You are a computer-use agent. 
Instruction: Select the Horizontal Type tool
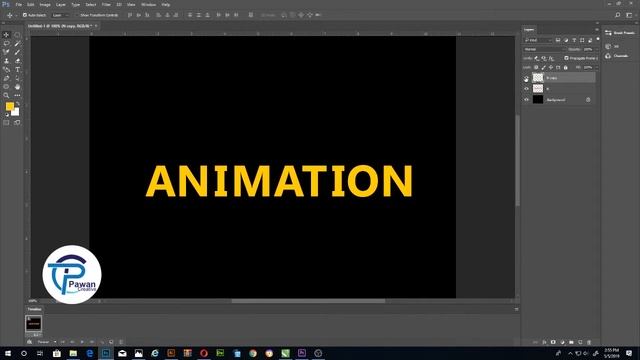[x=17, y=70]
